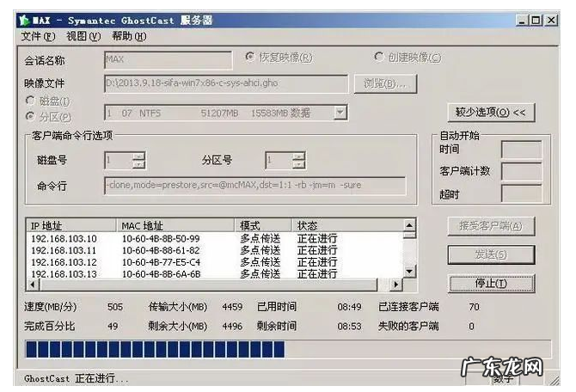576x392 pixels.
Task: Click the 传输大小(MB) value 4459
Action: click(x=232, y=307)
